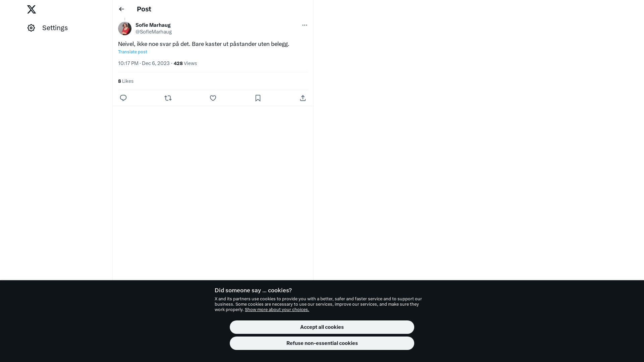Screen dimensions: 644x362
Task: Refuse non-essential cookies
Action: tap(322, 343)
